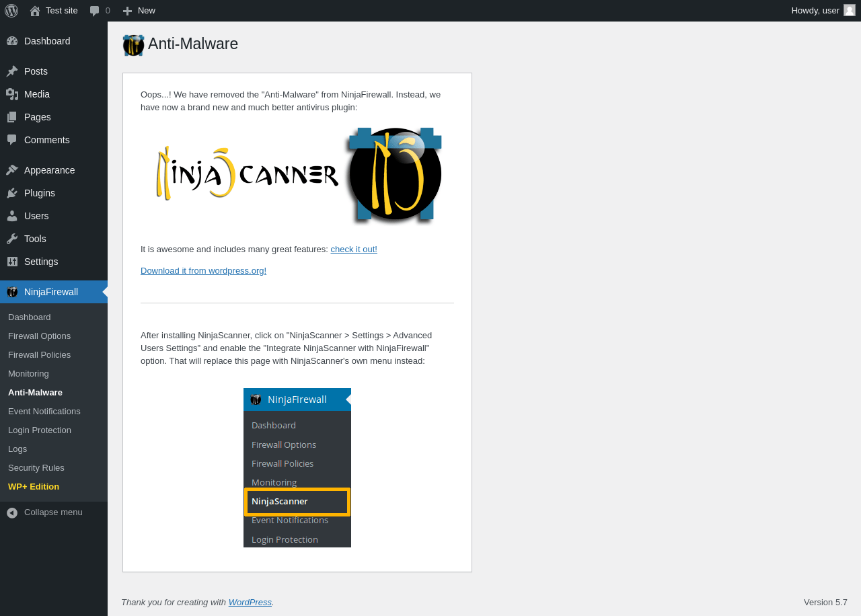Click the Collapse menu arrow icon
861x616 pixels.
tap(12, 512)
